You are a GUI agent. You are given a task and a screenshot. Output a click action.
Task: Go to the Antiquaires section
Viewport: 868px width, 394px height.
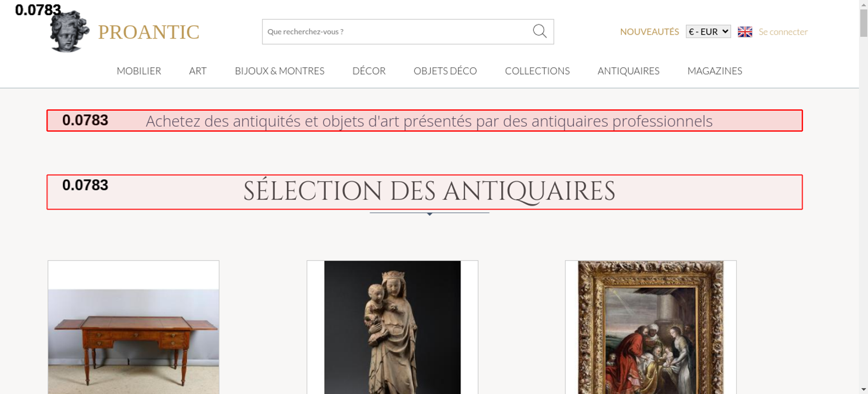pyautogui.click(x=628, y=71)
